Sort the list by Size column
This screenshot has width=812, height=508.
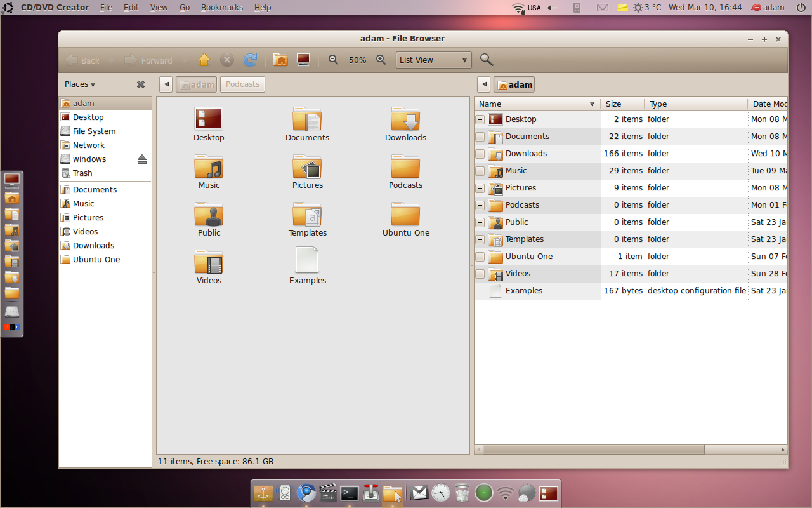click(622, 104)
